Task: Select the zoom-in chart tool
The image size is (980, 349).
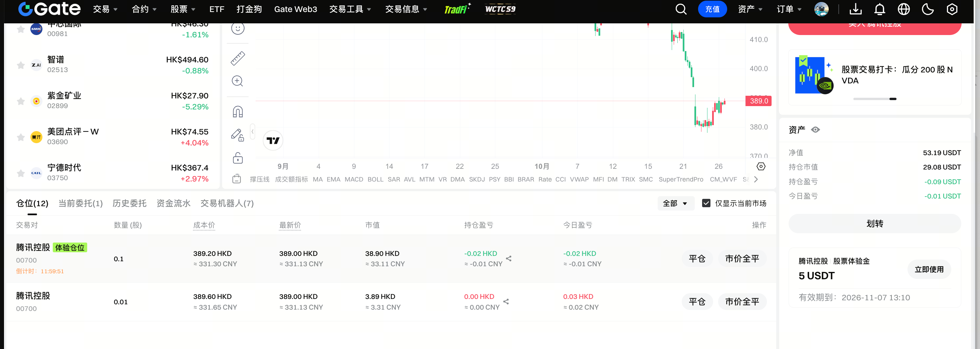Action: (x=238, y=81)
